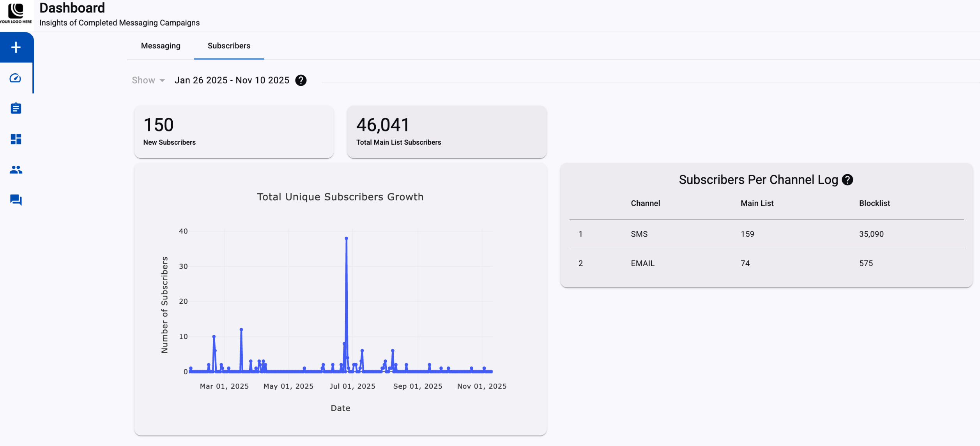Click the Blocklist column header
This screenshot has width=980, height=446.
pos(874,203)
